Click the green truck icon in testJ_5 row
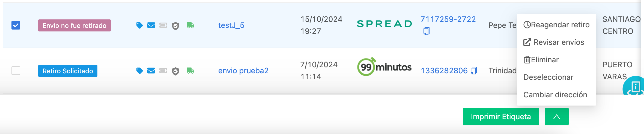Image resolution: width=644 pixels, height=134 pixels. pos(190,25)
